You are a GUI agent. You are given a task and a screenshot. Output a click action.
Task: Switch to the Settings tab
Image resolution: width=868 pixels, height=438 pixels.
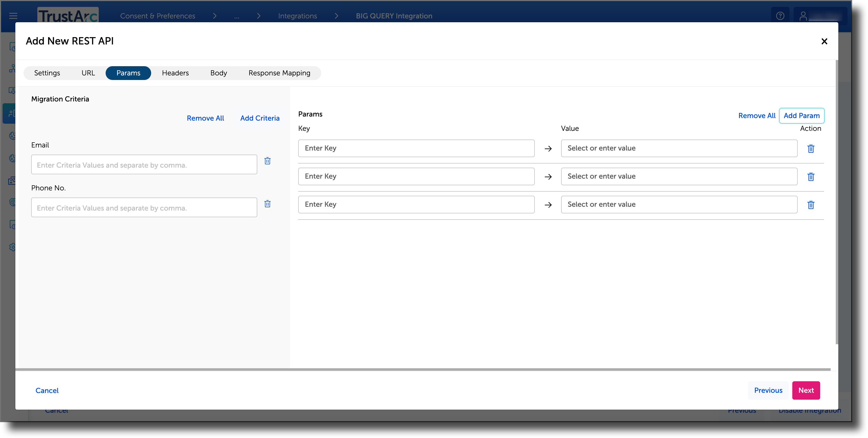[x=47, y=73]
